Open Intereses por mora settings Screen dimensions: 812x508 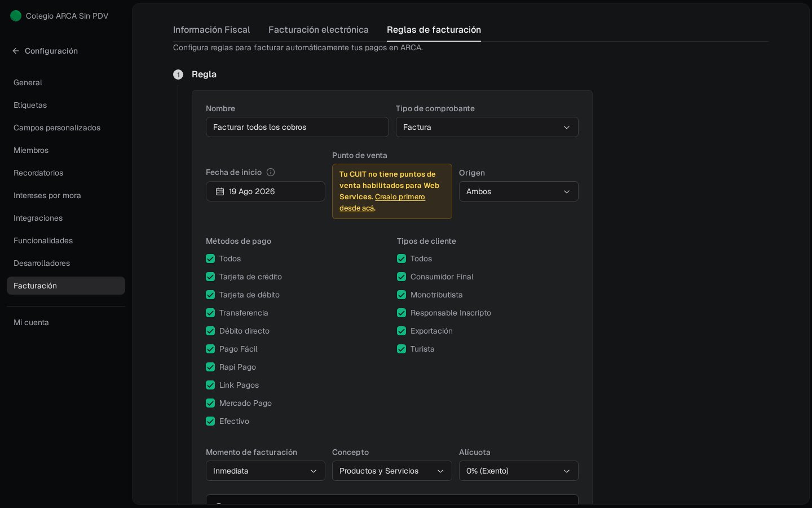(x=66, y=195)
